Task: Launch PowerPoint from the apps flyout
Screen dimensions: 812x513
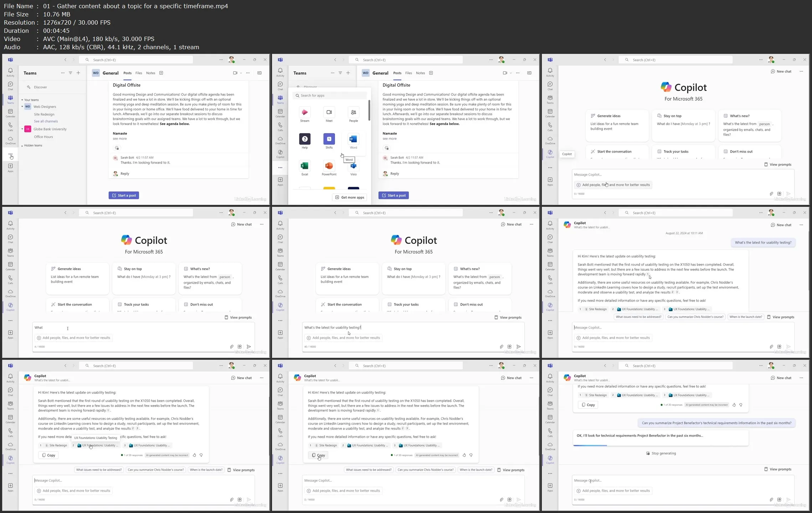Action: 329,166
